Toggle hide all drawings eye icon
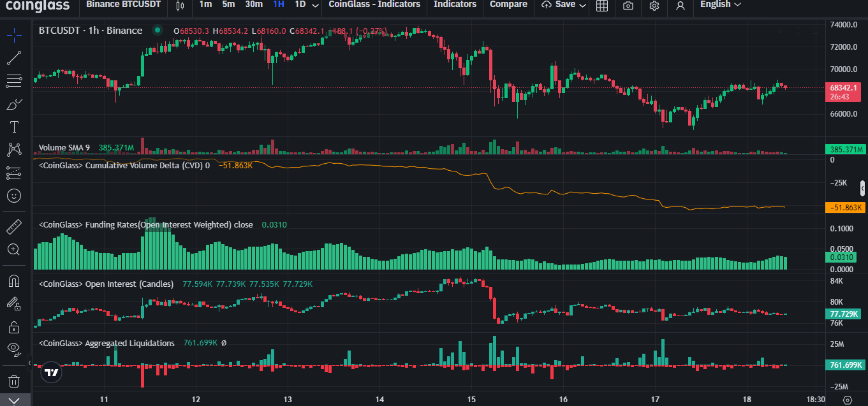This screenshot has width=868, height=406. tap(14, 348)
